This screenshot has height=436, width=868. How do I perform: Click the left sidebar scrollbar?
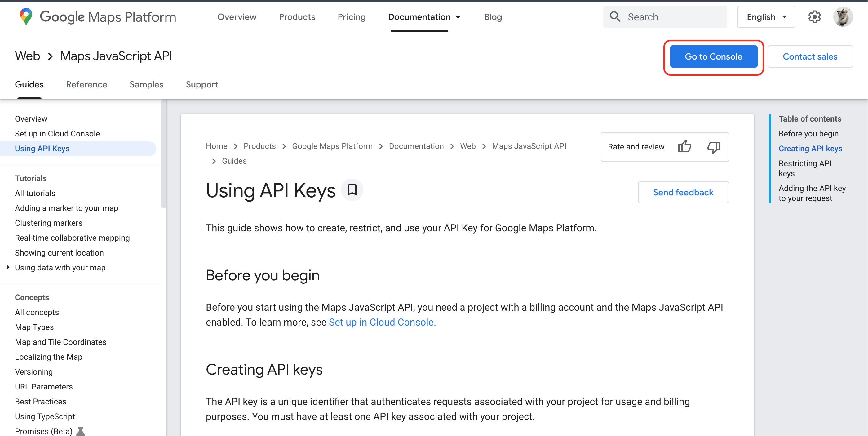tap(163, 154)
